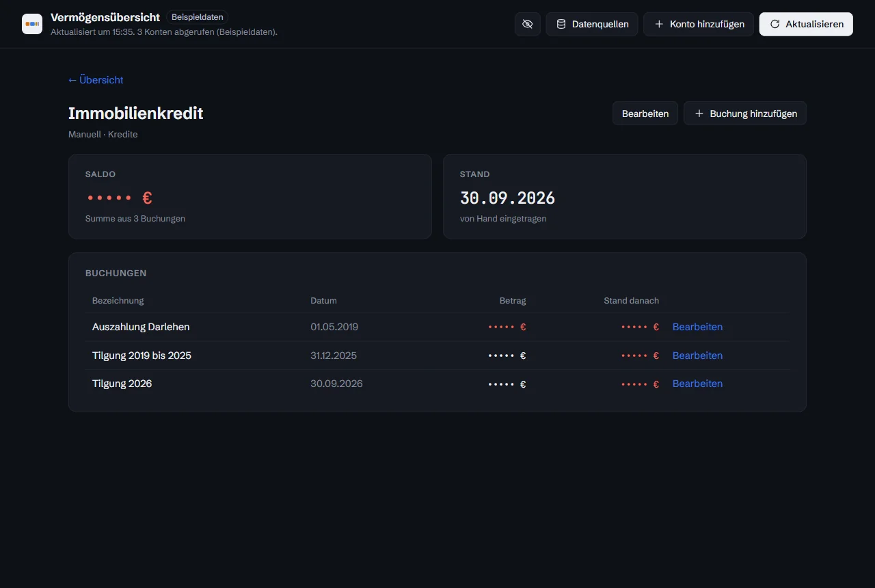Click the plus icon in Buchung hinzufügen
875x588 pixels.
coord(699,113)
